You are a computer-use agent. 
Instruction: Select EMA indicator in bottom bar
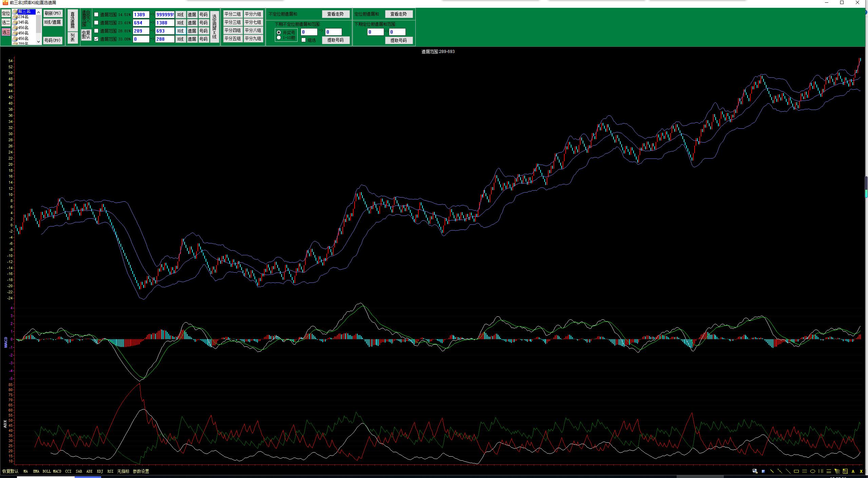(36, 471)
